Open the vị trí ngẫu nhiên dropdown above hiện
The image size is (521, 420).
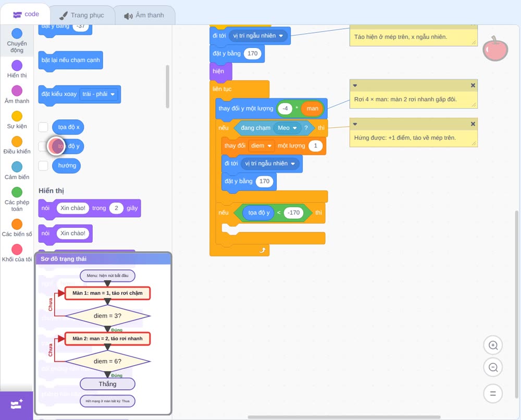point(258,35)
